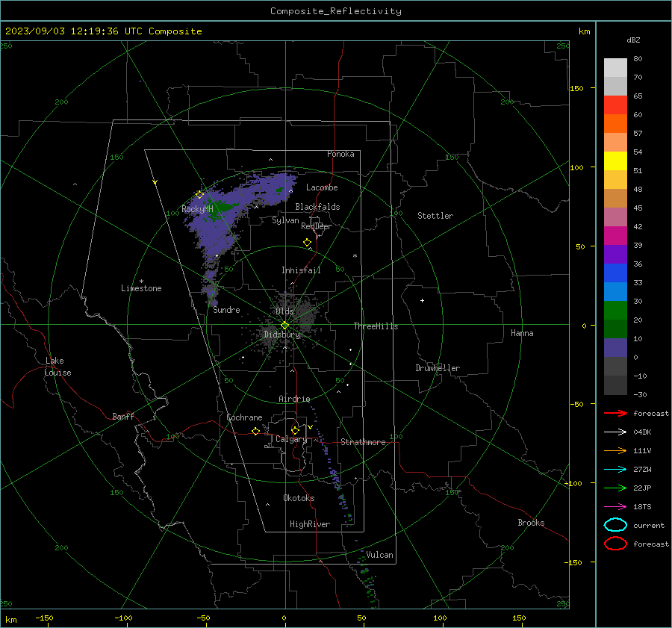Click the Strathmore town label
Viewport: 672px width, 628px height.
pos(363,442)
